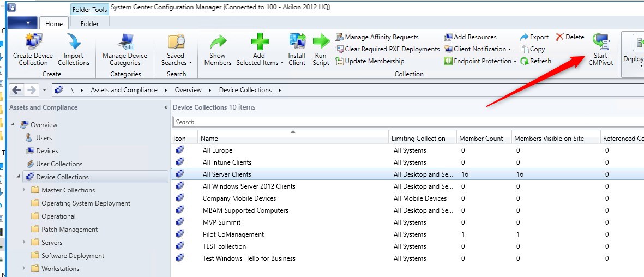Click Assets and Compliance breadcrumb
Screen dimensions: 644x277
(x=124, y=89)
